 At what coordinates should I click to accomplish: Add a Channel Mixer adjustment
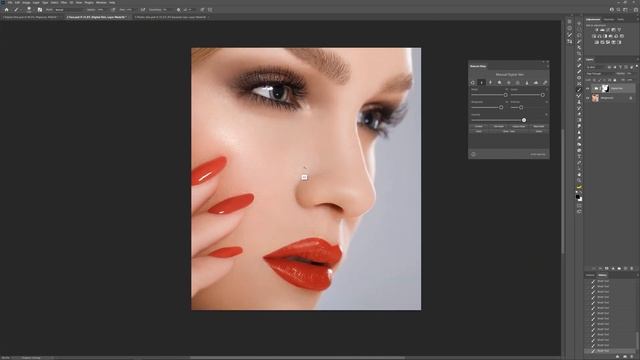coord(616,36)
